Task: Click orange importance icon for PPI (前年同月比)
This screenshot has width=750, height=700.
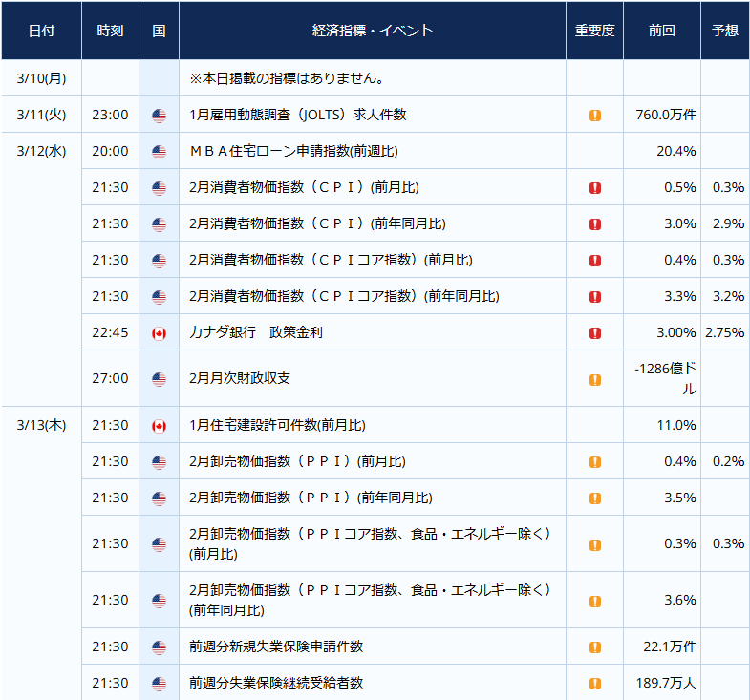Action: tap(595, 498)
